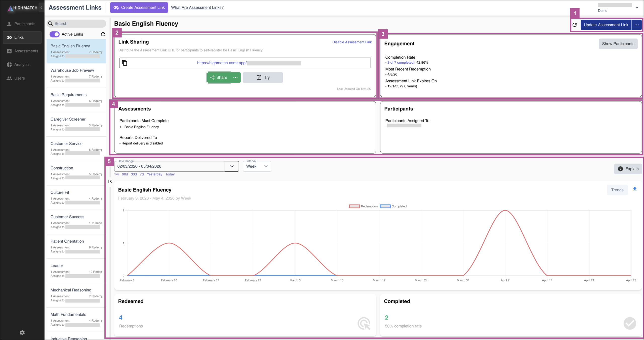Collapse the links list panel arrow
The height and width of the screenshot is (340, 644).
click(110, 181)
